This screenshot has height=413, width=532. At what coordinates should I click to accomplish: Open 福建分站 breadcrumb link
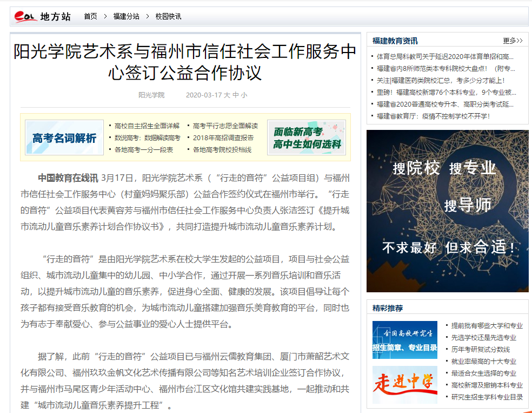[126, 17]
